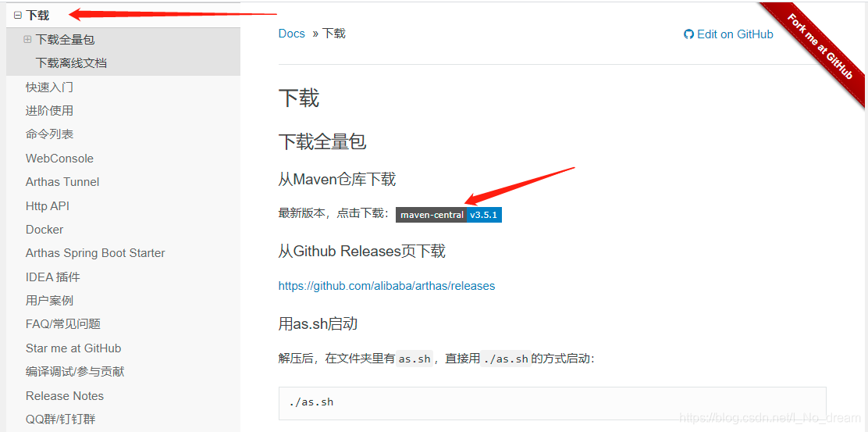Open IDEA 插件 sidebar page
The image size is (868, 432).
[52, 277]
